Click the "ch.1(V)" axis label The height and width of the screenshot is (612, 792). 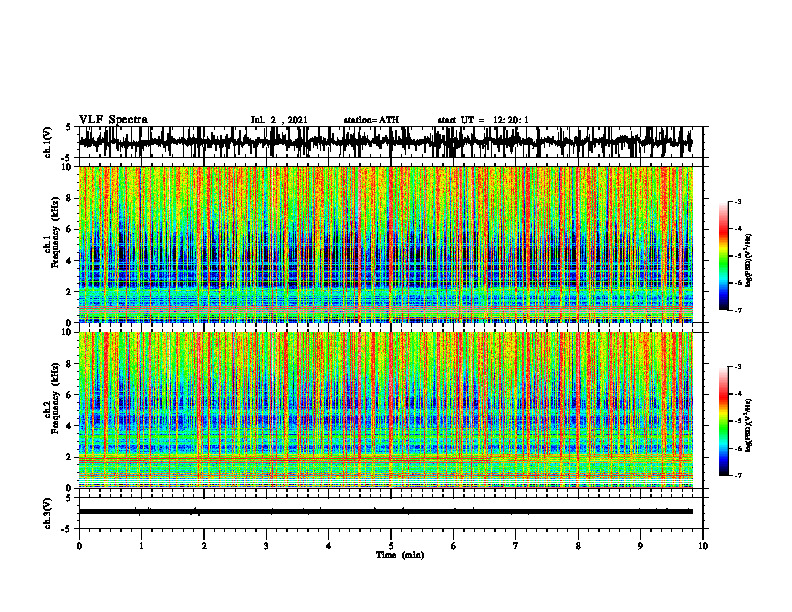(x=48, y=142)
